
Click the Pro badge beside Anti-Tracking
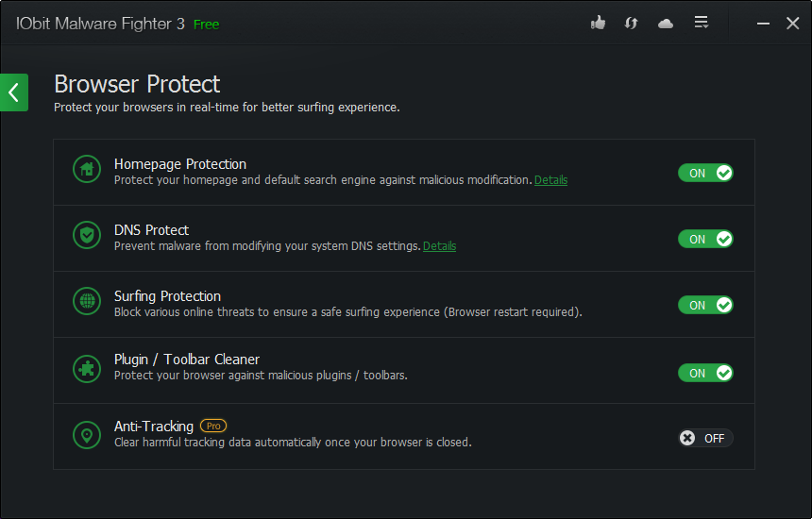pyautogui.click(x=213, y=426)
